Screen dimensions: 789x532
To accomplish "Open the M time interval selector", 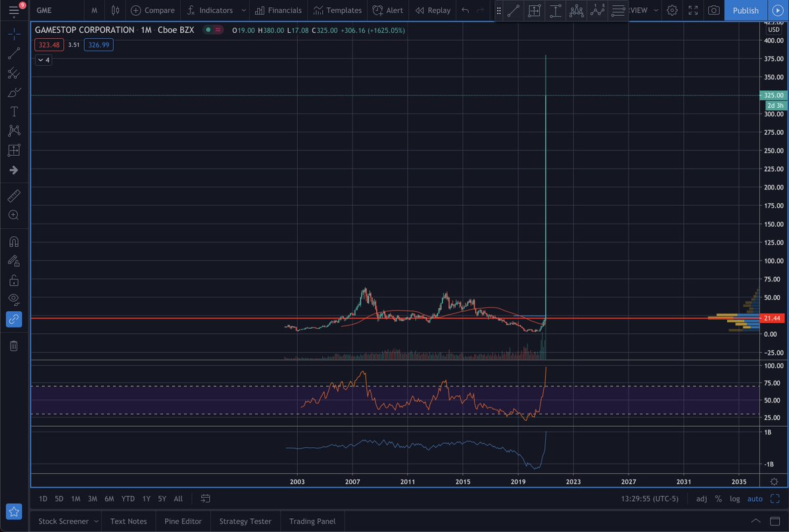I will 95,11.
